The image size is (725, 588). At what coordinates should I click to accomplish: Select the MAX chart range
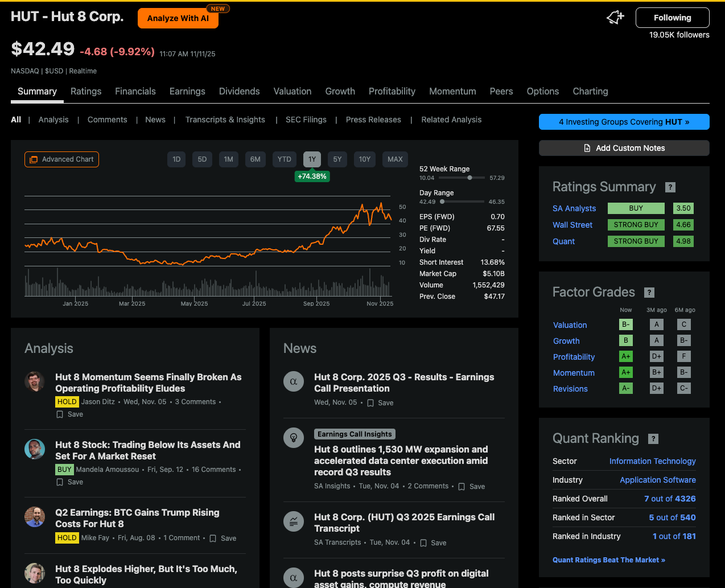(395, 159)
